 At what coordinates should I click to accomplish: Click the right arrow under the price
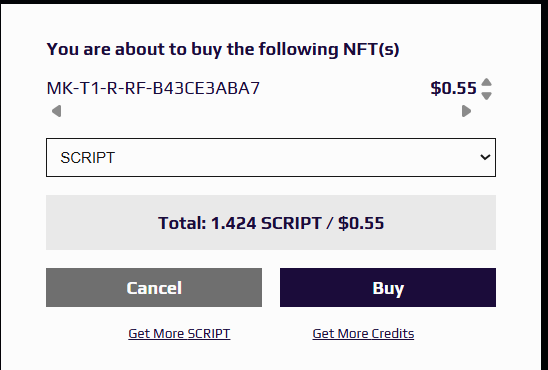coord(466,111)
